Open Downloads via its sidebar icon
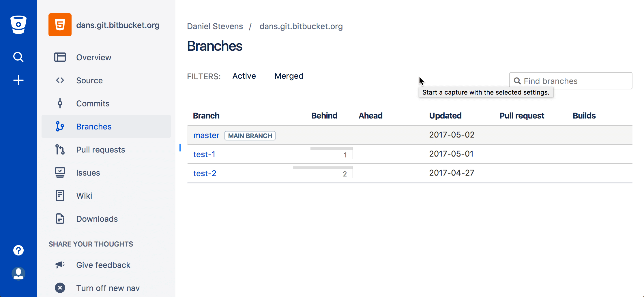The height and width of the screenshot is (297, 644). [60, 219]
